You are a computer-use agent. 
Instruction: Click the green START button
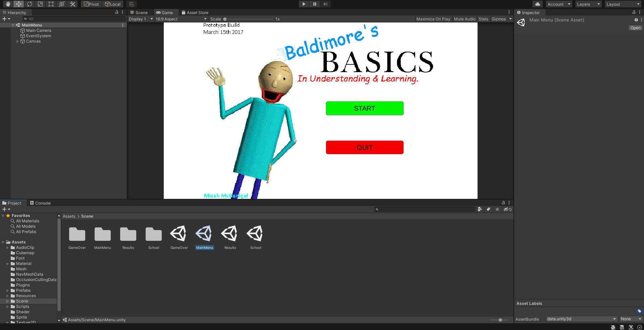coord(364,108)
